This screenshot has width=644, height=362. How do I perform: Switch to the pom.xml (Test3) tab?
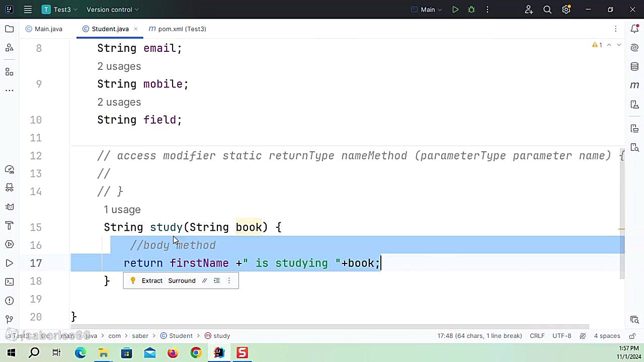click(x=178, y=29)
